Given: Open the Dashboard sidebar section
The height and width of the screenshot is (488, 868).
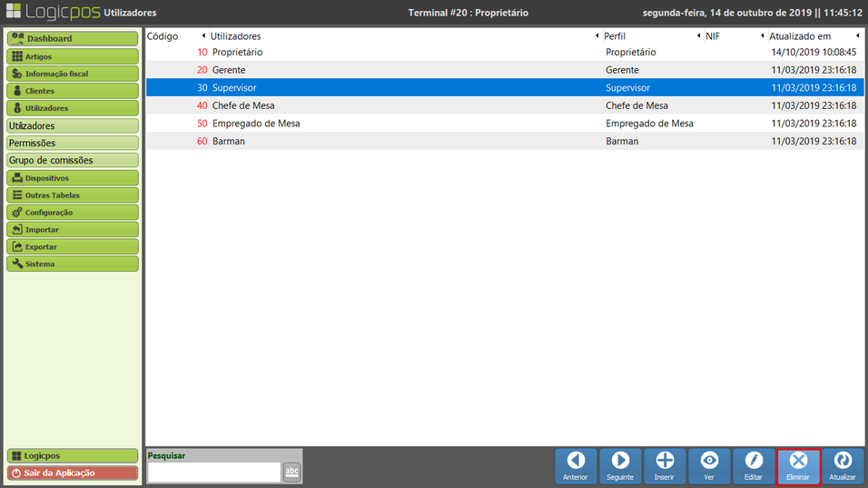Looking at the screenshot, I should pyautogui.click(x=72, y=39).
